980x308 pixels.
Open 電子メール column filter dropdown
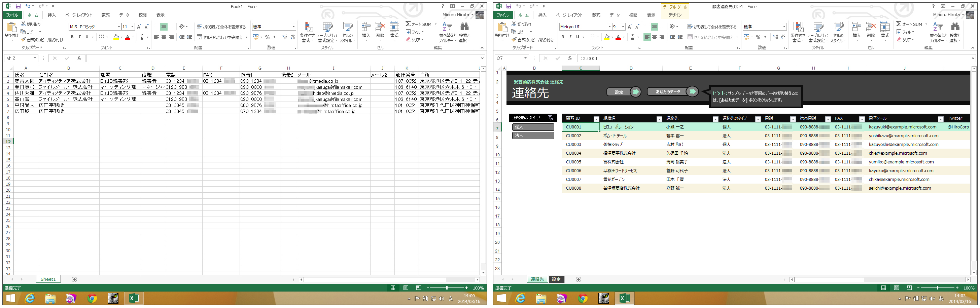pos(940,119)
